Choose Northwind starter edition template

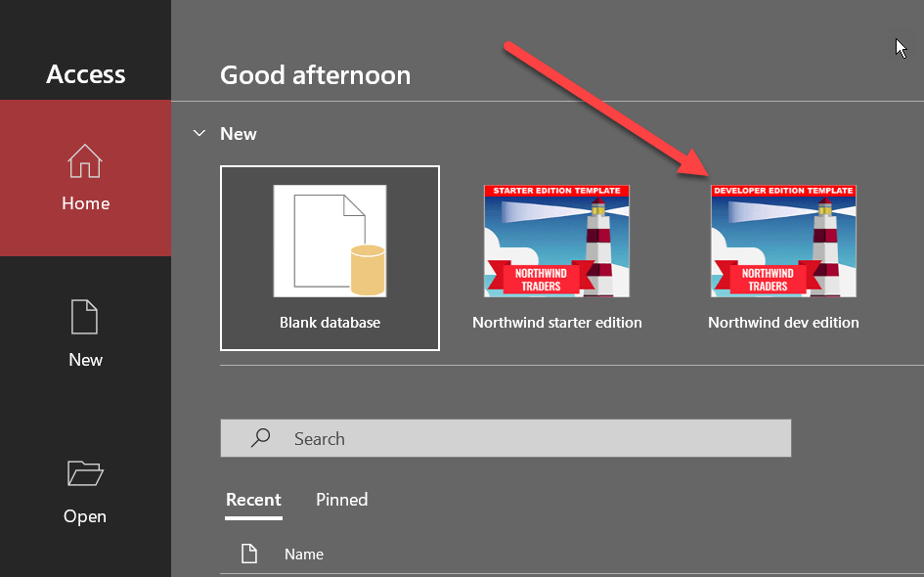(557, 258)
